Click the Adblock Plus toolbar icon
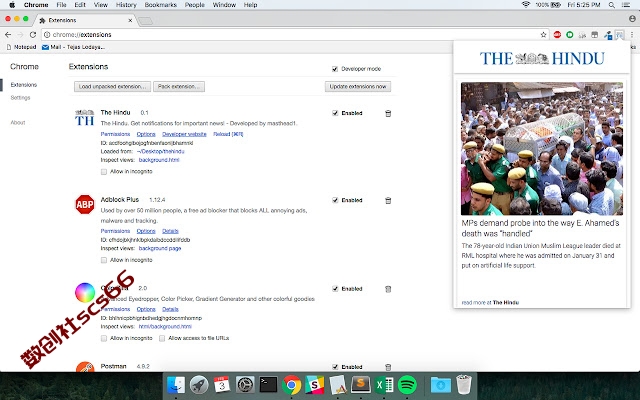 557,35
